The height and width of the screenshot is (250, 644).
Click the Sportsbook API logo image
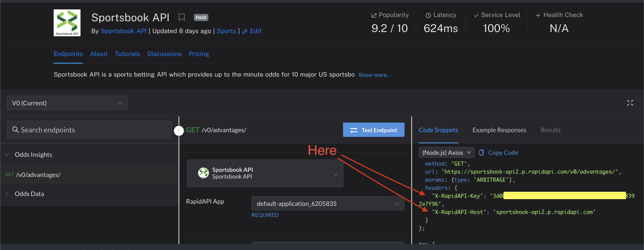pyautogui.click(x=67, y=23)
